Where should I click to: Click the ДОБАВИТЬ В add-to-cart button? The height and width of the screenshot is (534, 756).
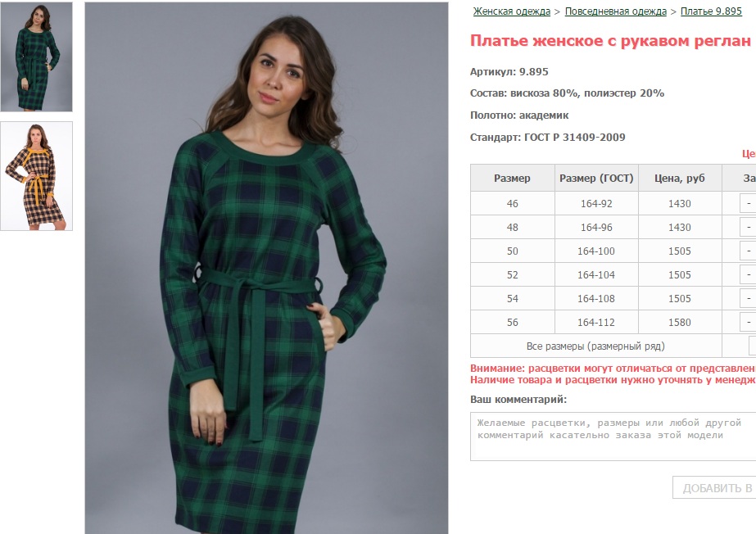pyautogui.click(x=714, y=488)
